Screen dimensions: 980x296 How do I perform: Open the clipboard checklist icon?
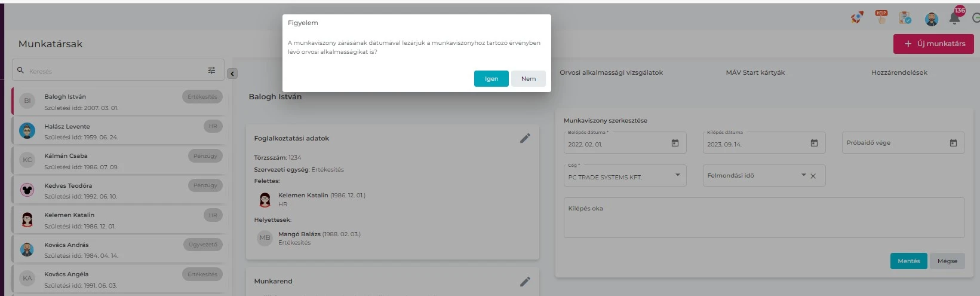click(x=905, y=18)
